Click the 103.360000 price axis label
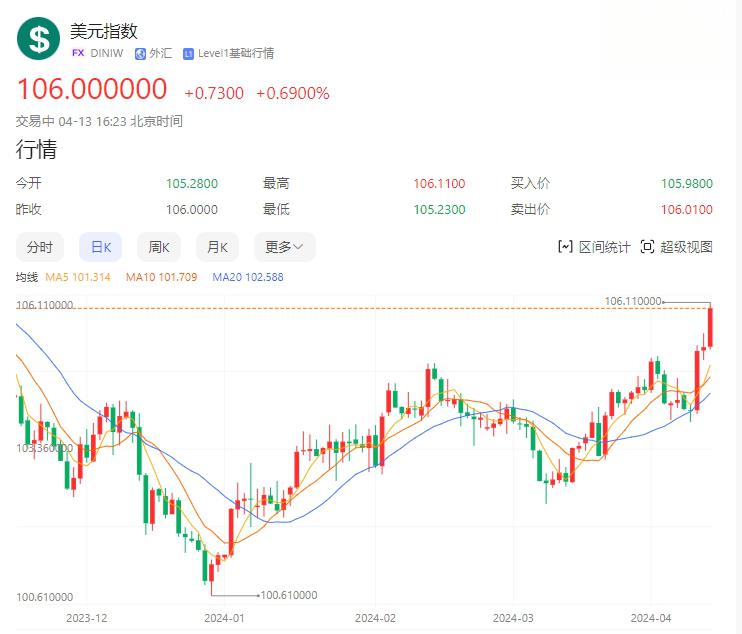Viewport: 742px width, 634px height. pyautogui.click(x=44, y=448)
